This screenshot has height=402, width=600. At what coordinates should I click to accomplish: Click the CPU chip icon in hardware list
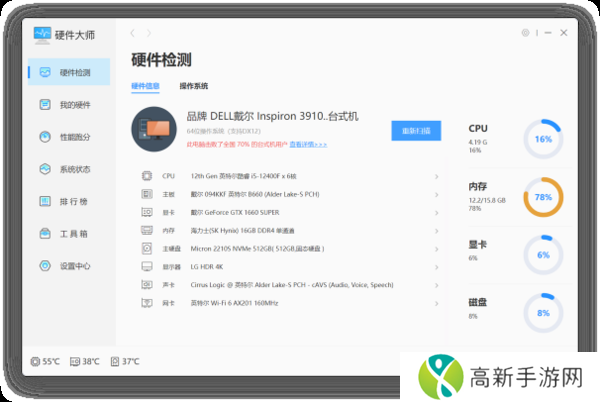point(147,176)
